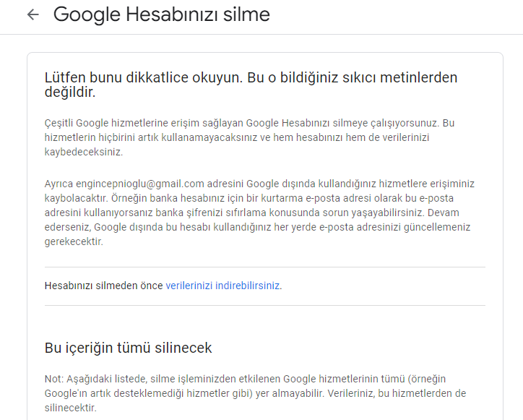This screenshot has width=523, height=420.
Task: Click the back arrow icon
Action: tap(33, 14)
